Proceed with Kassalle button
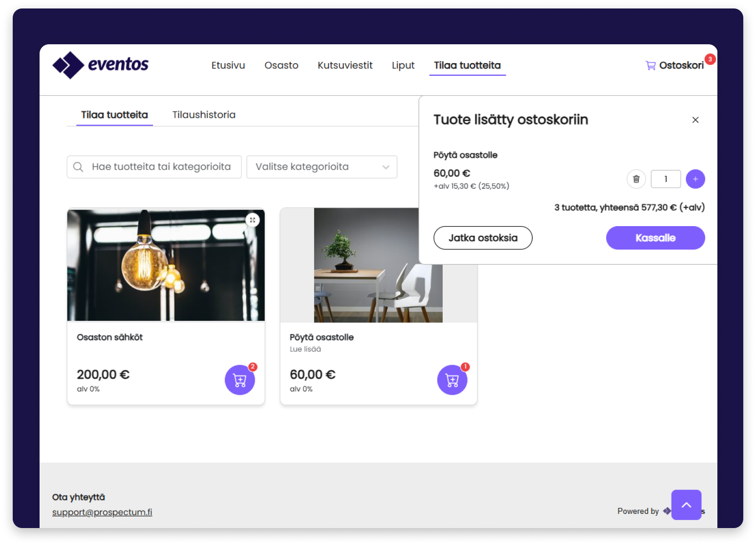This screenshot has width=756, height=545. tap(655, 238)
